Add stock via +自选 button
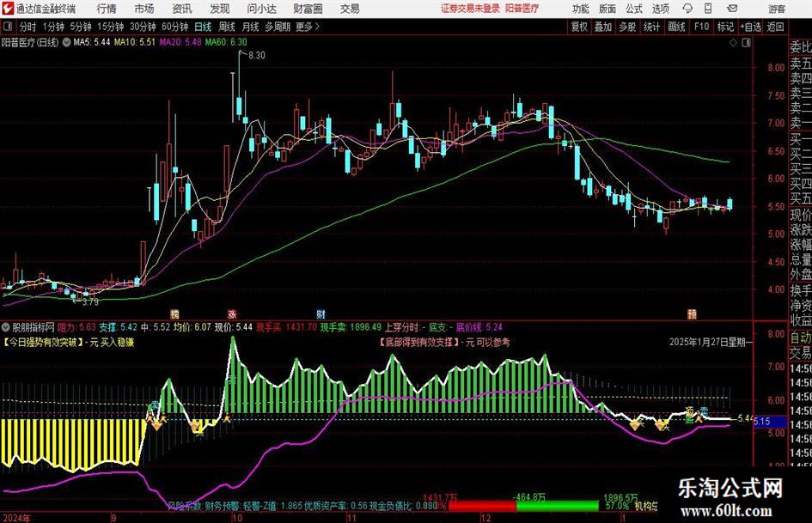This screenshot has height=523, width=812. pos(750,27)
